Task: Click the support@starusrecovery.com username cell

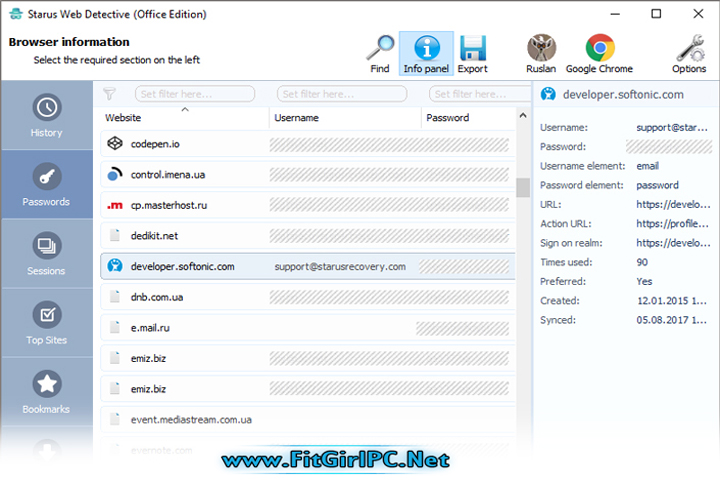Action: [x=340, y=266]
